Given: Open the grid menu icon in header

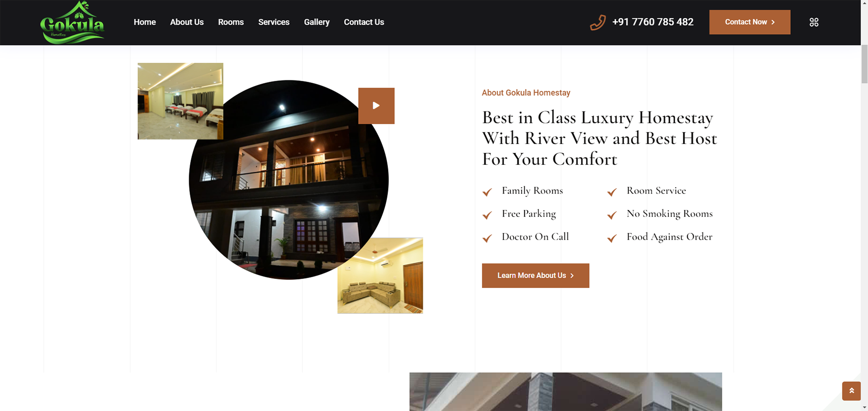Looking at the screenshot, I should (814, 22).
